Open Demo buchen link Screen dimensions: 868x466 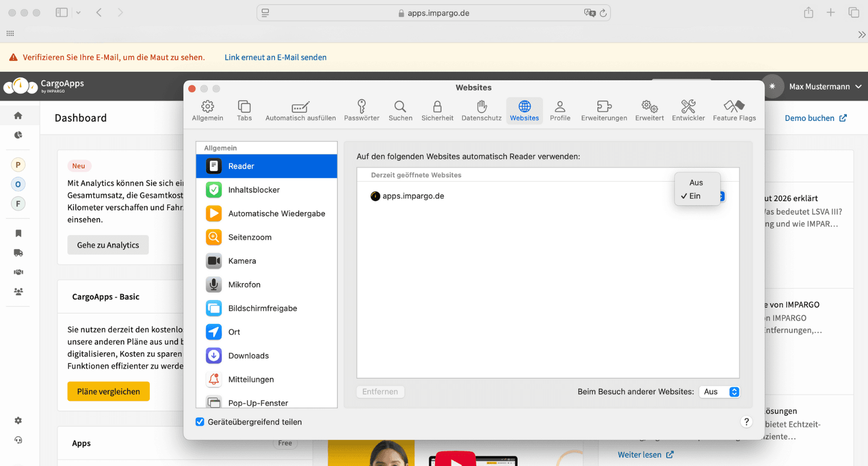(x=815, y=118)
